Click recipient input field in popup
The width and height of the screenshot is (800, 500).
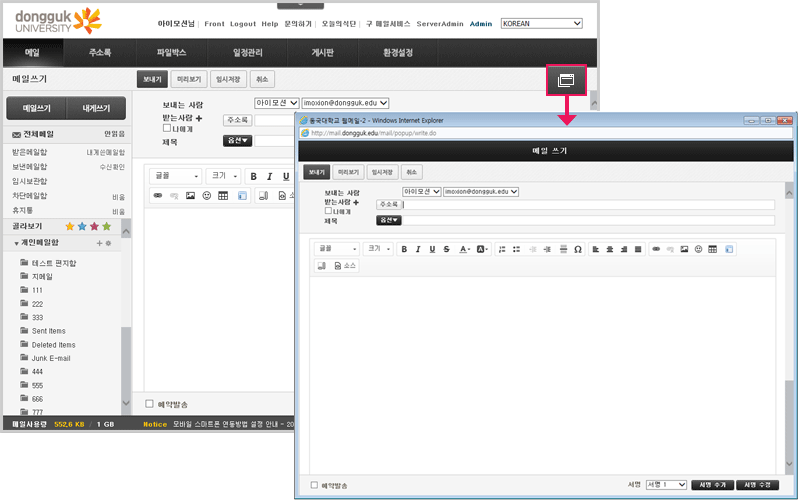pos(588,205)
